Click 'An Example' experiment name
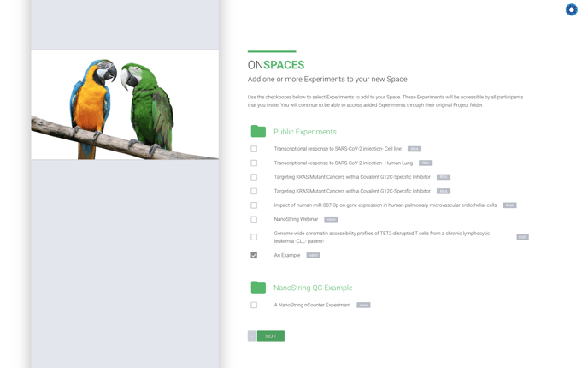 pos(287,255)
